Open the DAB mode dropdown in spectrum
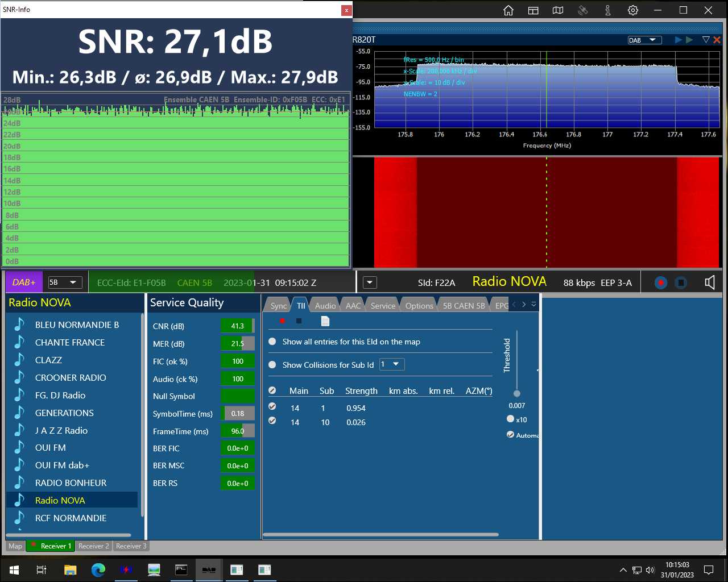Image resolution: width=728 pixels, height=582 pixels. (644, 40)
